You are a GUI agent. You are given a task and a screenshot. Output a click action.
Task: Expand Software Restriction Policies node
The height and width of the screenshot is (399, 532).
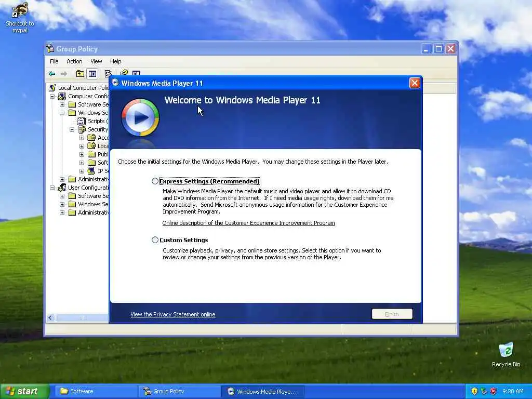pos(82,163)
